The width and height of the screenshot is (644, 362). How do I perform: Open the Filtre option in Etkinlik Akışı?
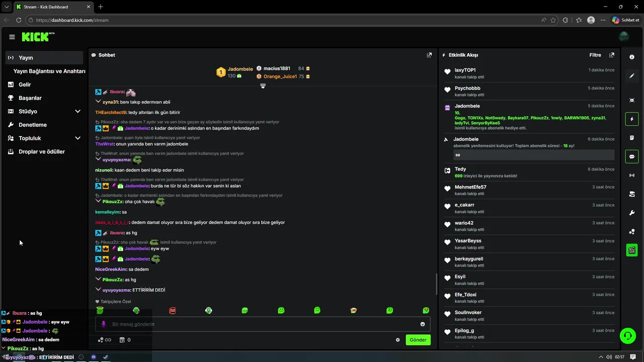[595, 55]
